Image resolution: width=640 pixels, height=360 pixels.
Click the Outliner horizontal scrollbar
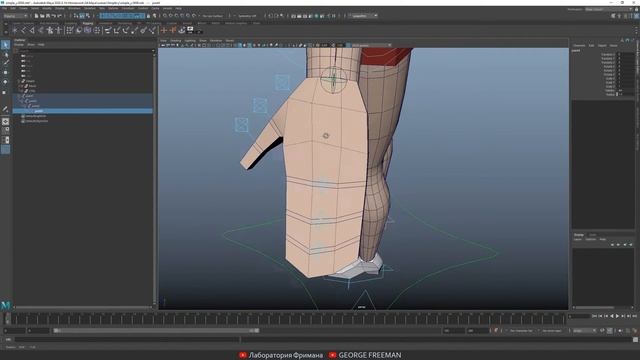(84, 307)
